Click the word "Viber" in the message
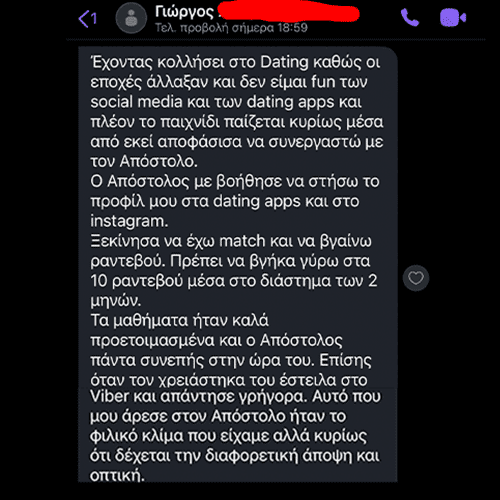The height and width of the screenshot is (500, 500). coord(109,396)
